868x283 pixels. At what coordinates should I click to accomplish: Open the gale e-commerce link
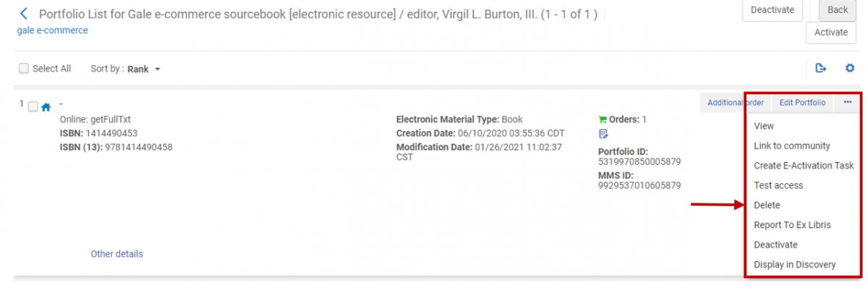pyautogui.click(x=53, y=30)
